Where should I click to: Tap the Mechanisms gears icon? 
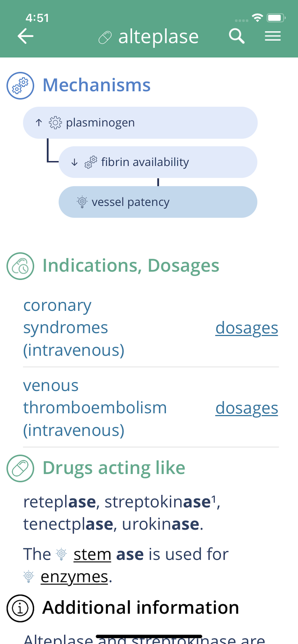coord(20,86)
